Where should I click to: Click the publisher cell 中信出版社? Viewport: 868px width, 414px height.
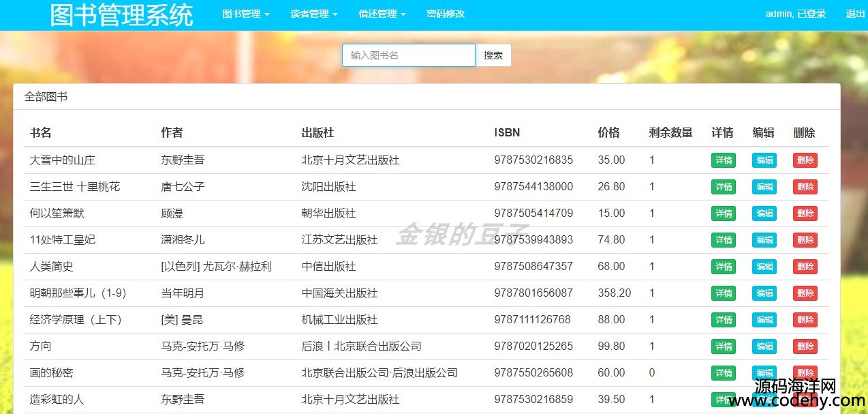(329, 267)
